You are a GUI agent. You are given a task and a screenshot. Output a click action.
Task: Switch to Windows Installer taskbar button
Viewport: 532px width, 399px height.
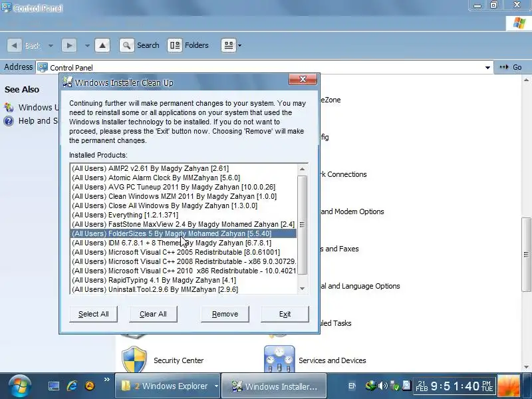[274, 386]
